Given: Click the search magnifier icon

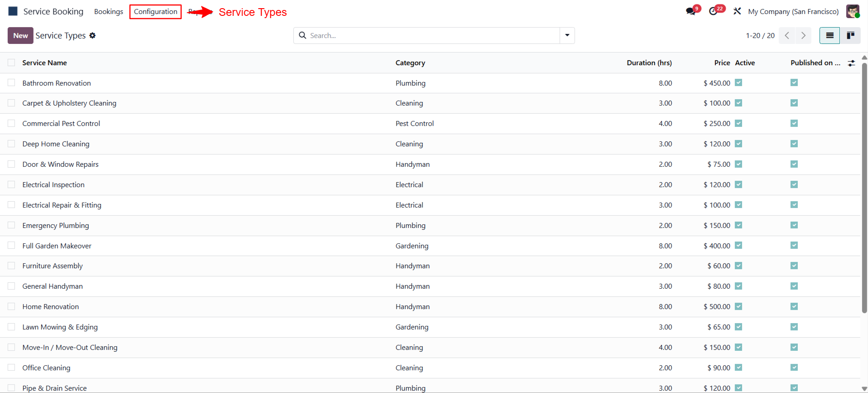Looking at the screenshot, I should click(302, 35).
